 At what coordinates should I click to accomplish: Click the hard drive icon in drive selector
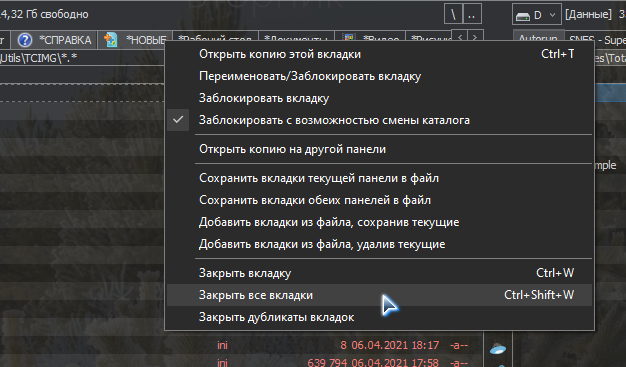coord(522,16)
